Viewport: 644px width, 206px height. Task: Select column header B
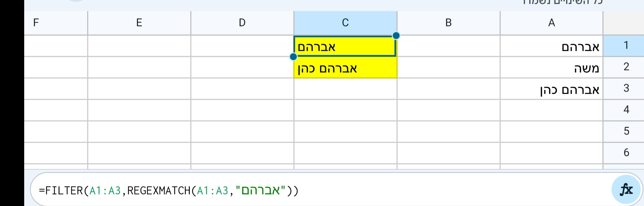448,23
